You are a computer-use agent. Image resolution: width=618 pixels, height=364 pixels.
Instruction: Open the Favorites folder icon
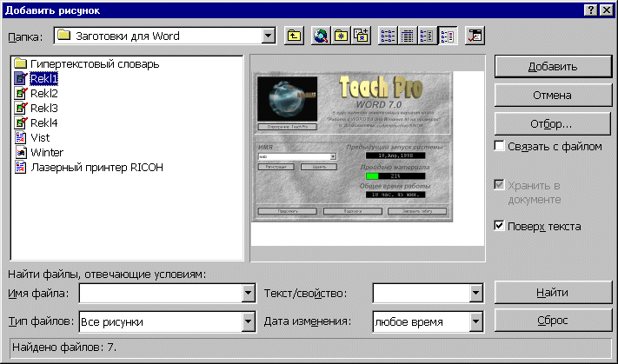click(341, 36)
